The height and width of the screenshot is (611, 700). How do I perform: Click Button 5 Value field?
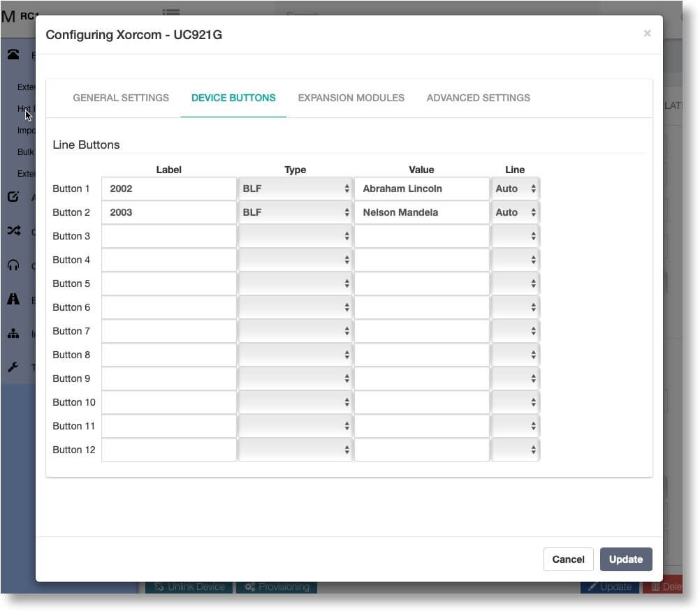tap(421, 284)
